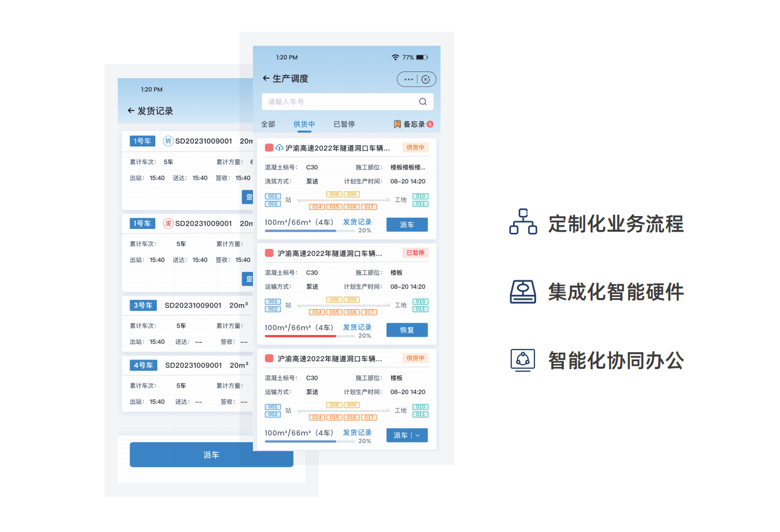Click 定制化业务流程 workflow icon
The width and height of the screenshot is (780, 532).
point(523,222)
